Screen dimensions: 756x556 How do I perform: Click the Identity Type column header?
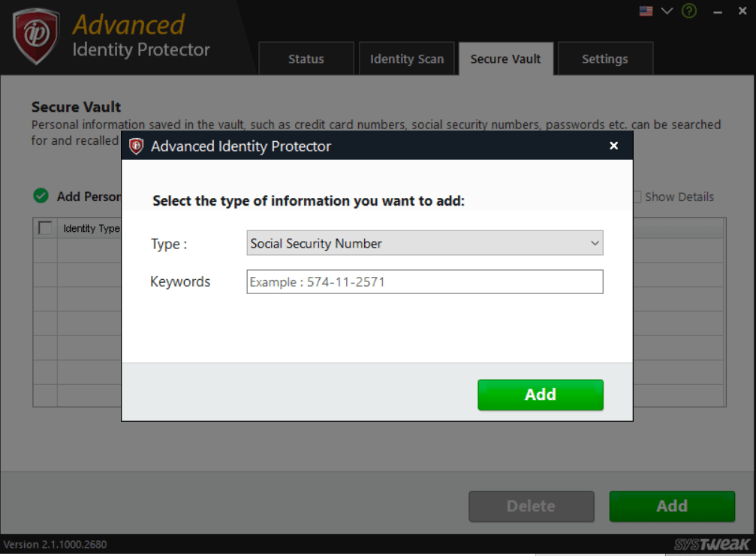pos(92,228)
